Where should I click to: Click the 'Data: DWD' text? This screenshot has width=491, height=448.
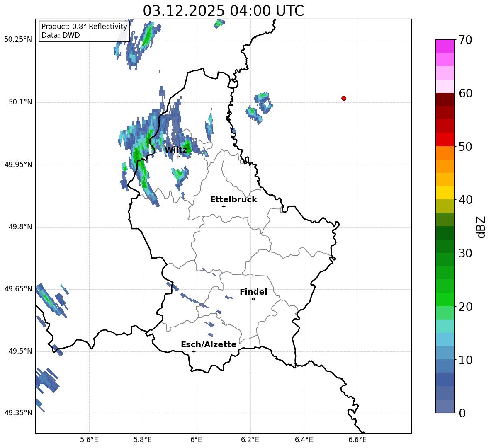(61, 35)
